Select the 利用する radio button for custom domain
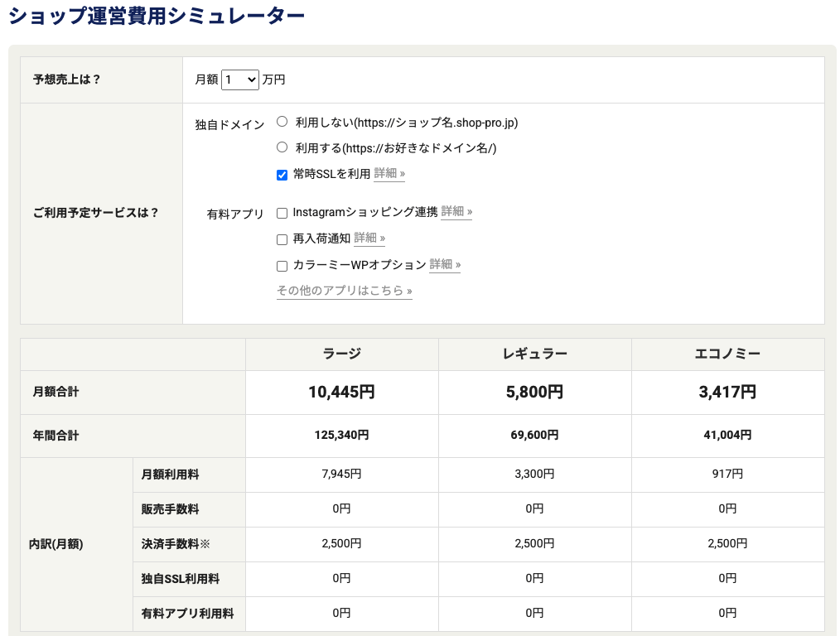Image resolution: width=840 pixels, height=636 pixels. pos(282,147)
